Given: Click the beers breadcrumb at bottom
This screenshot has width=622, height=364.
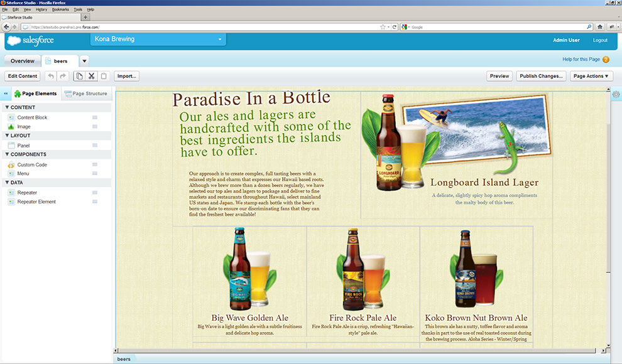Looking at the screenshot, I should coord(124,359).
